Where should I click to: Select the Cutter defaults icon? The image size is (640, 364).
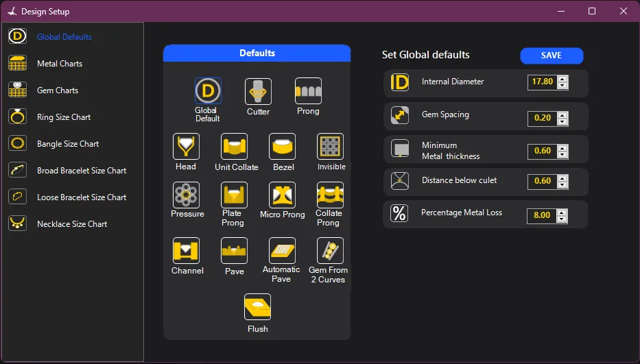pyautogui.click(x=258, y=91)
